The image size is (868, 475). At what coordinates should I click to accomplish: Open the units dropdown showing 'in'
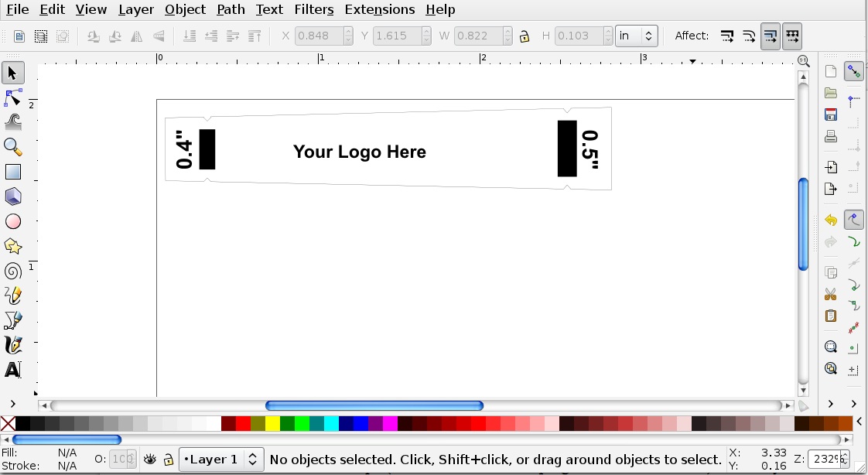click(x=636, y=36)
